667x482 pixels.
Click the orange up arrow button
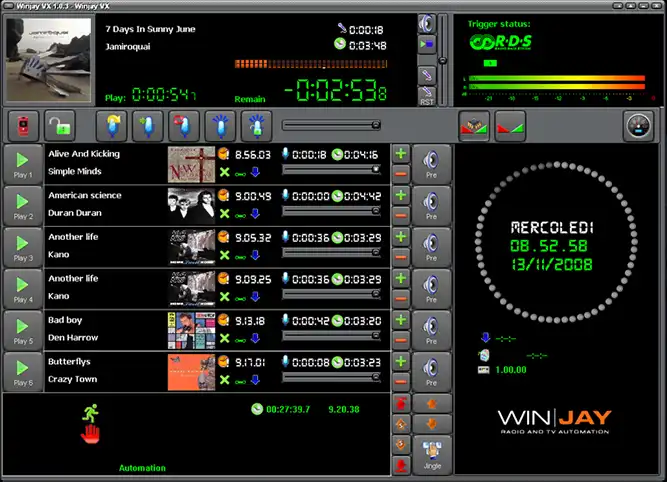(x=432, y=404)
